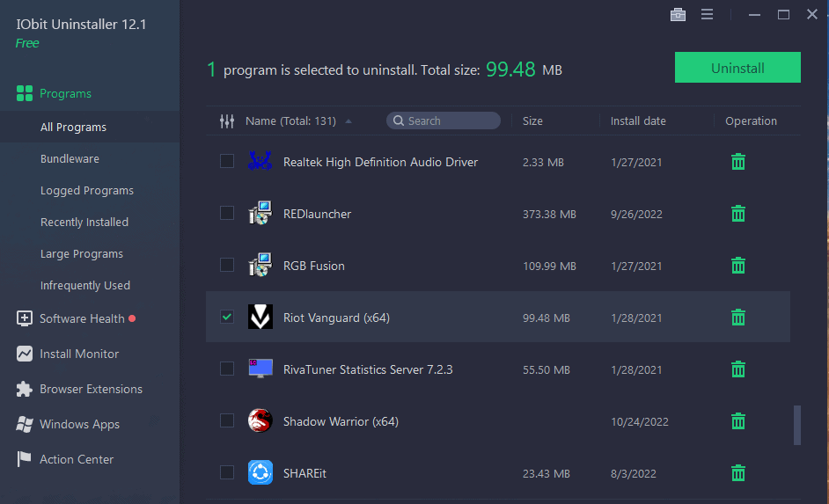Click trash icon for Realtek Audio Driver

click(x=738, y=162)
